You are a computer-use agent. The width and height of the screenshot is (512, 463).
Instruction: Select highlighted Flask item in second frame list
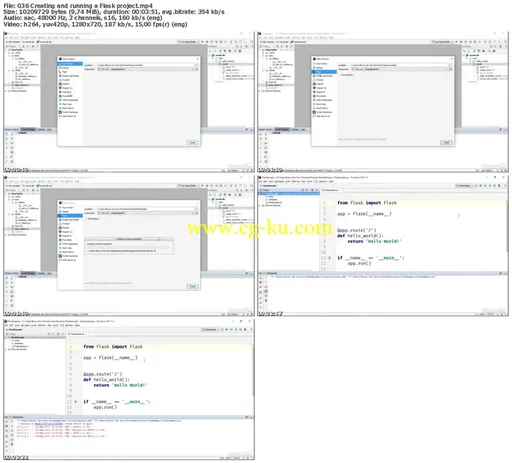pyautogui.click(x=324, y=72)
